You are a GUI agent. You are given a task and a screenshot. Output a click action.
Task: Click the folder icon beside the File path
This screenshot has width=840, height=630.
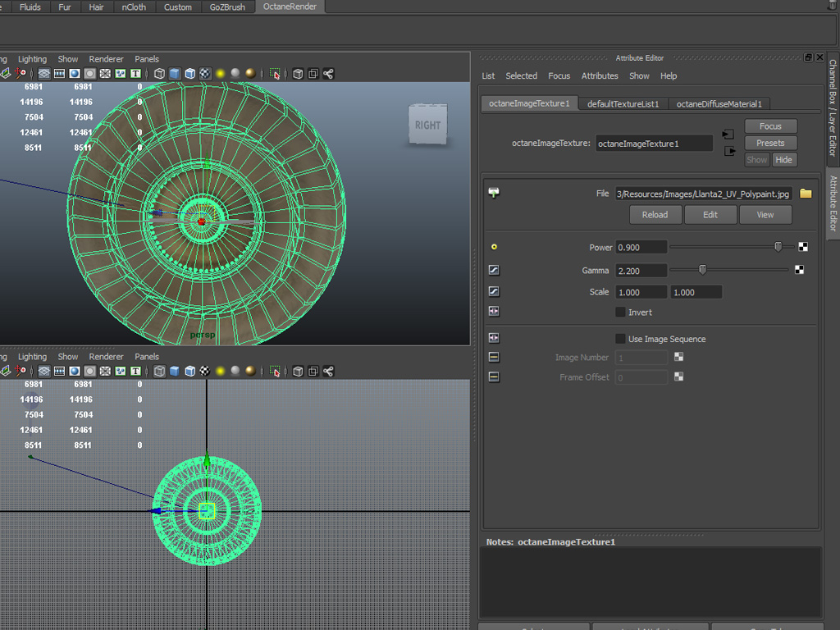point(806,194)
